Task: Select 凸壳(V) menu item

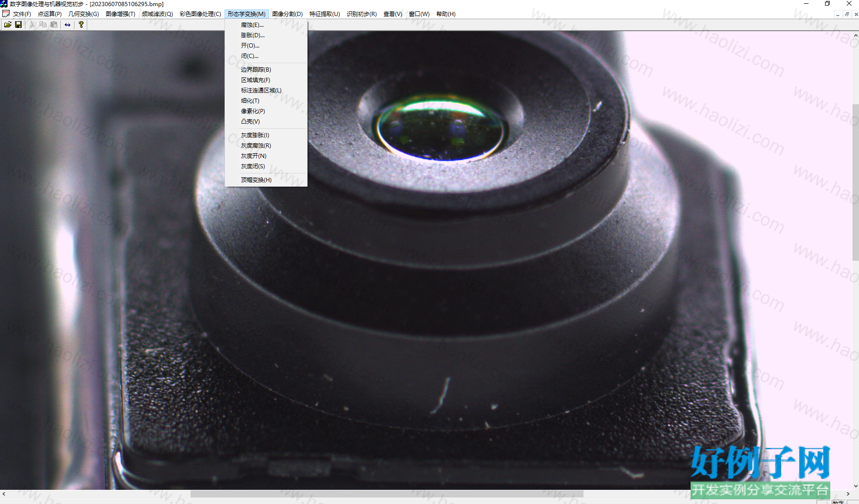Action: point(266,122)
